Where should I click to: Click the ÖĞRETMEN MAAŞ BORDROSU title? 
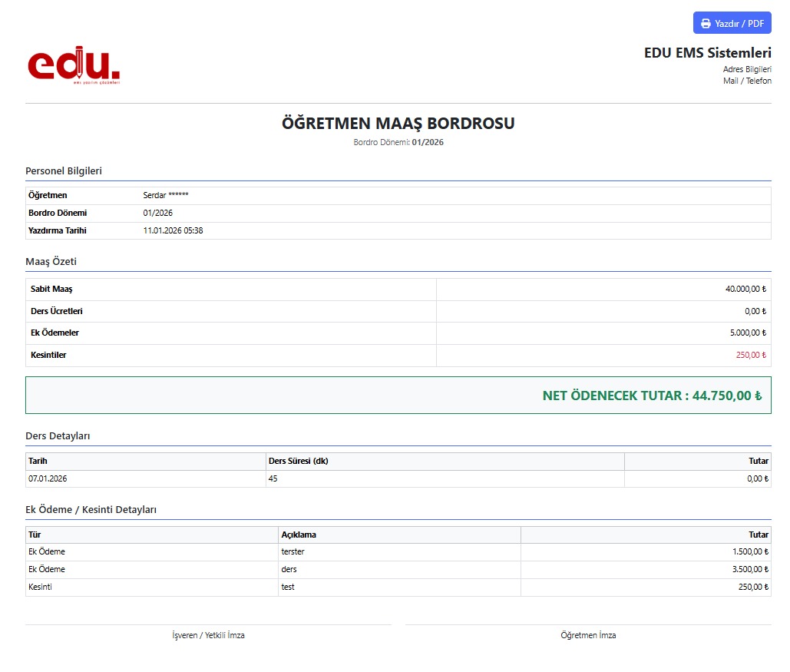click(398, 123)
